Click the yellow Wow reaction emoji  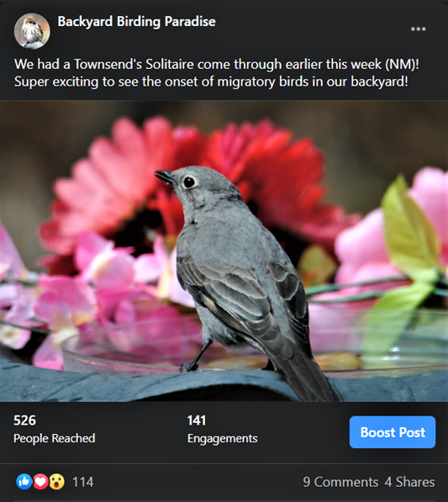click(56, 482)
